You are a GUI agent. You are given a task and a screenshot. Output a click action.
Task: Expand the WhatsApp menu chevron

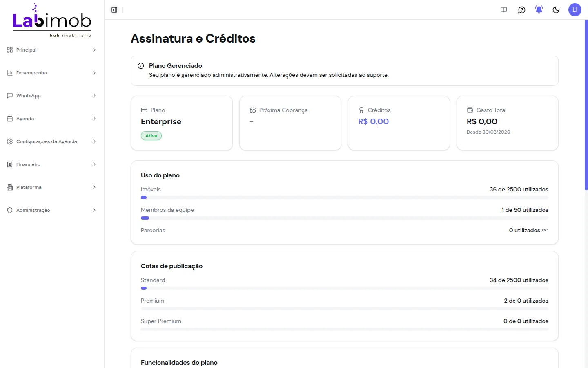tap(94, 96)
